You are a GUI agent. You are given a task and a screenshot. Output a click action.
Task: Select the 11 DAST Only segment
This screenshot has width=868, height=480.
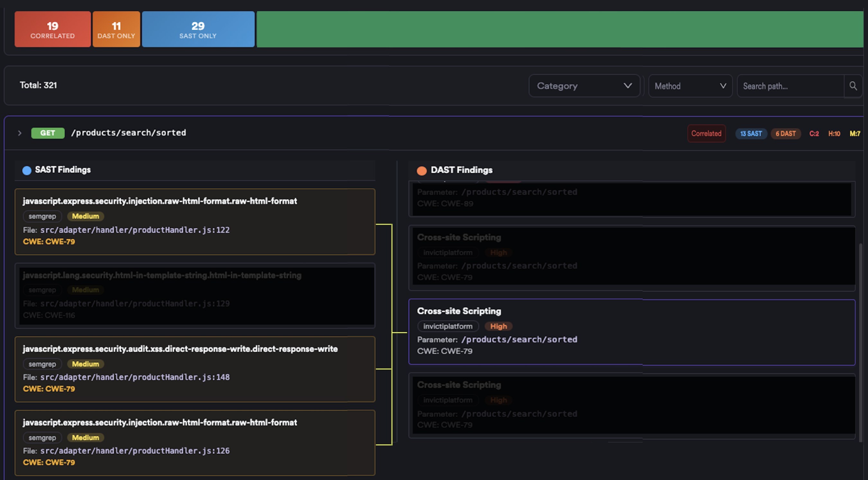click(x=116, y=29)
